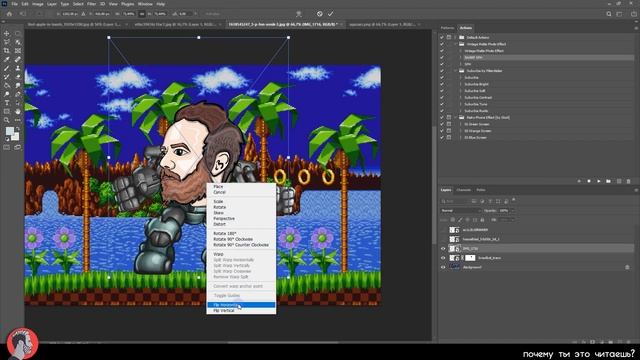This screenshot has height=360, width=640.
Task: Switch to the Patterns tab
Action: pyautogui.click(x=447, y=28)
